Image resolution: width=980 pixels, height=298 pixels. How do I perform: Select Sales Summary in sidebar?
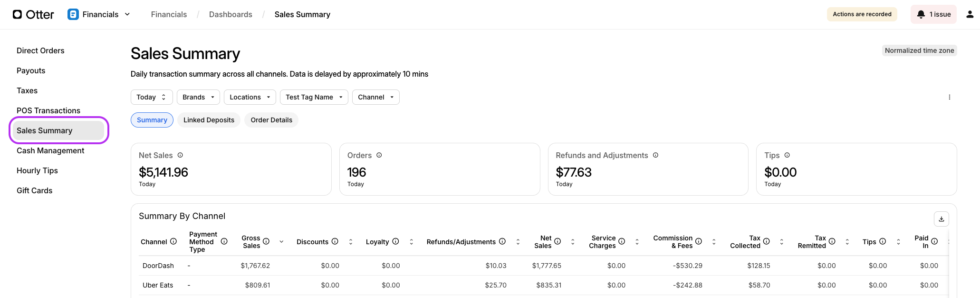(x=58, y=130)
